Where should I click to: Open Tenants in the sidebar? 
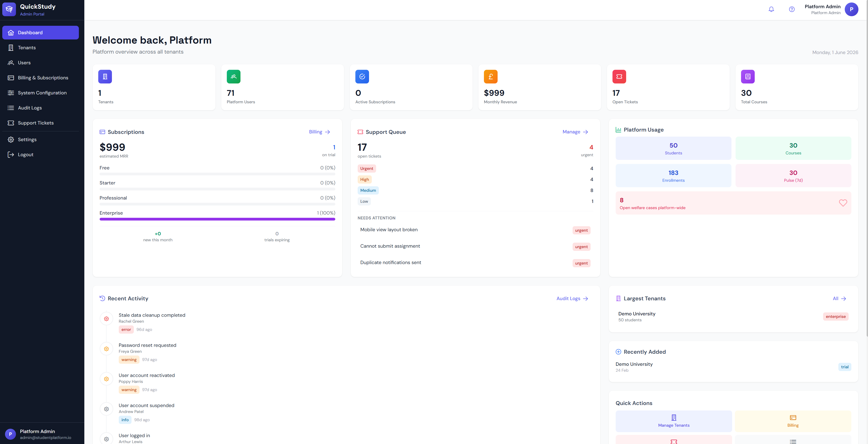coord(40,47)
